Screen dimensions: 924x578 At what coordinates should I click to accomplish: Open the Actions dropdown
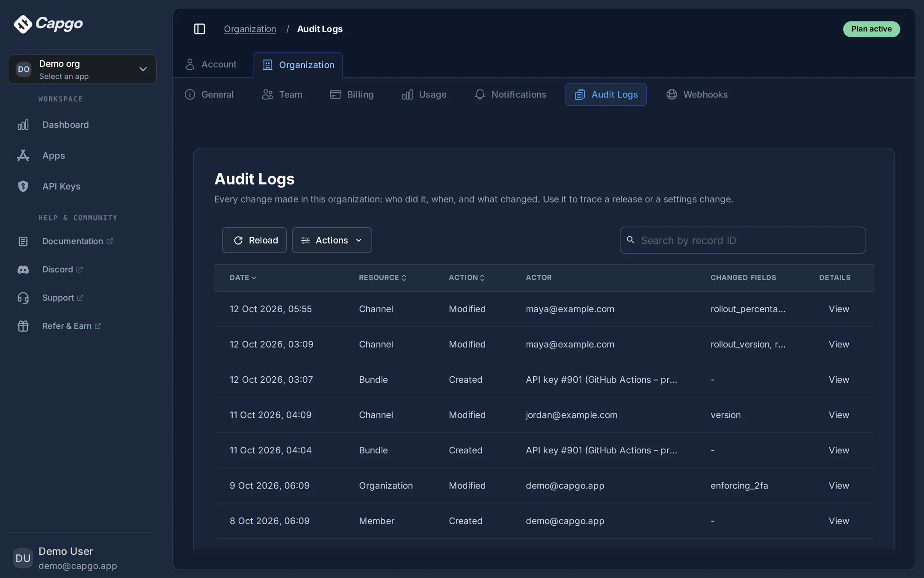tap(332, 240)
